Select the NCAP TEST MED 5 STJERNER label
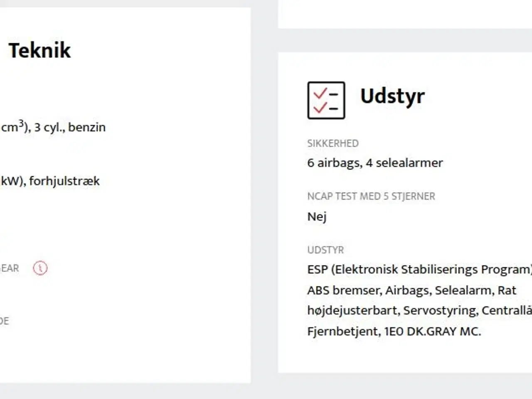This screenshot has width=532, height=399. coord(371,196)
